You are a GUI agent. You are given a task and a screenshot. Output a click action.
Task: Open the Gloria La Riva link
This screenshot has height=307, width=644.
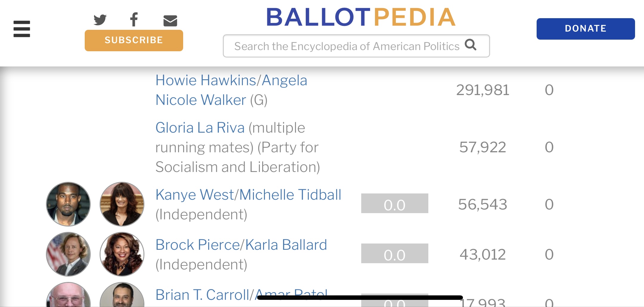(x=200, y=128)
